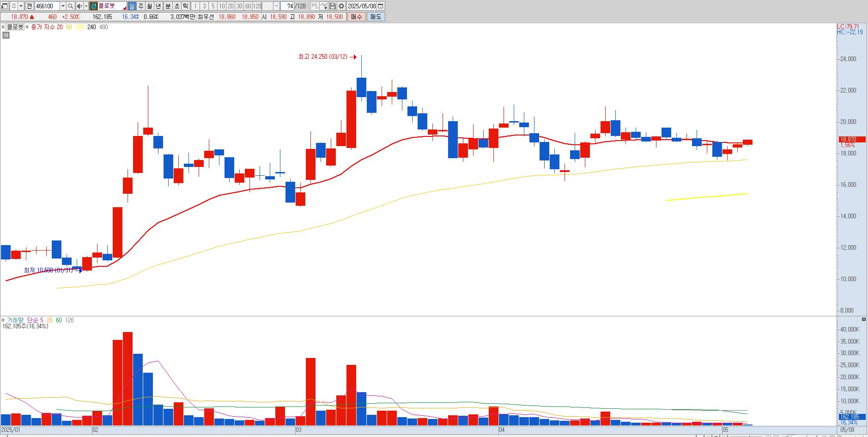Click the small square marker before 거래량
Screen dimensions: 868x437
pos(3,320)
